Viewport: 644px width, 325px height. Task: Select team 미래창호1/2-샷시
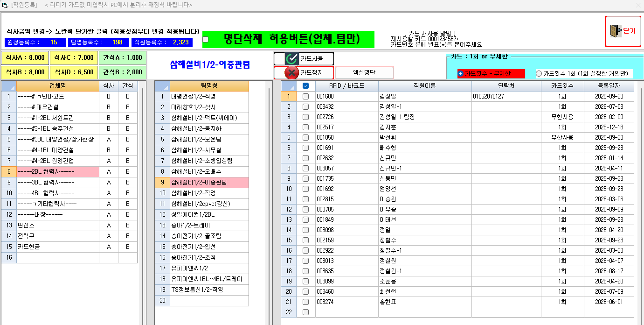[209, 107]
